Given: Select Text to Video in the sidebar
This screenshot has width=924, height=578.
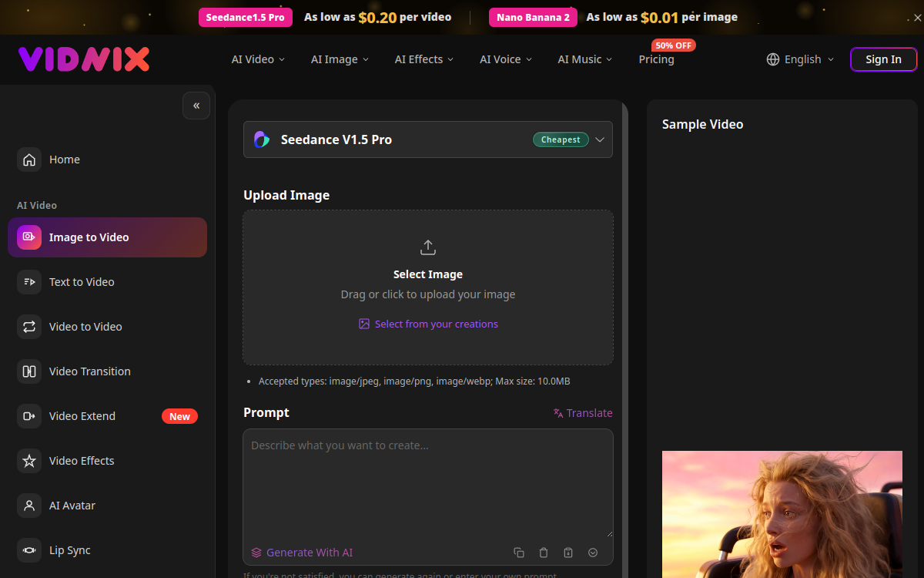Looking at the screenshot, I should pyautogui.click(x=108, y=282).
